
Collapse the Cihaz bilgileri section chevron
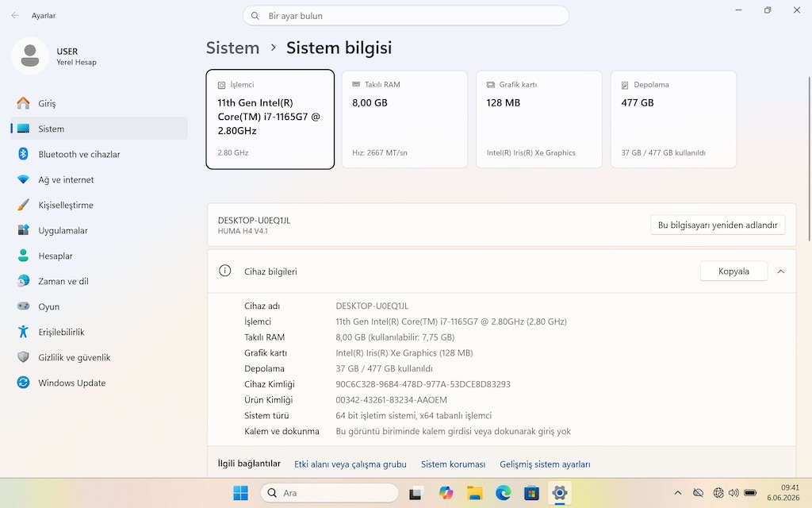781,271
